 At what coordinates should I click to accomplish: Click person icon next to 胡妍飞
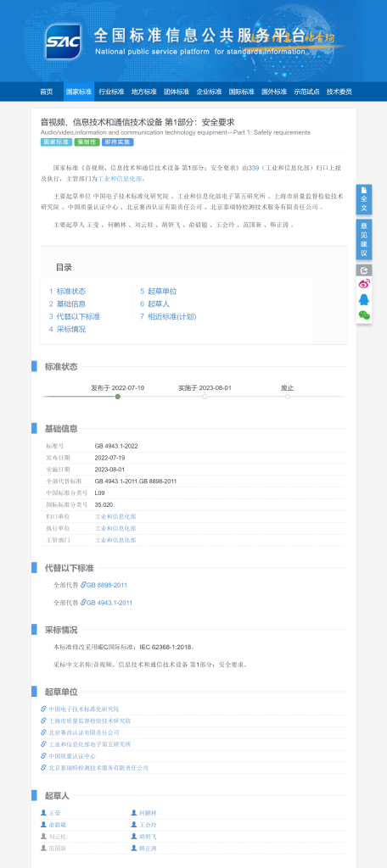(x=133, y=836)
